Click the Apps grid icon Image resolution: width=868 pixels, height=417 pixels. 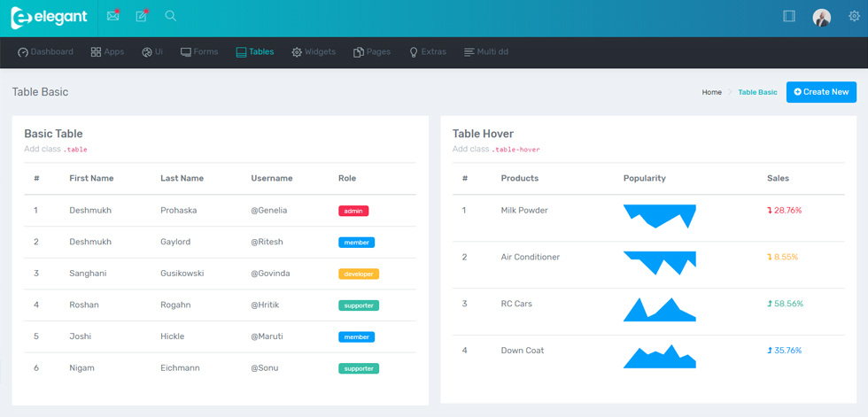96,52
